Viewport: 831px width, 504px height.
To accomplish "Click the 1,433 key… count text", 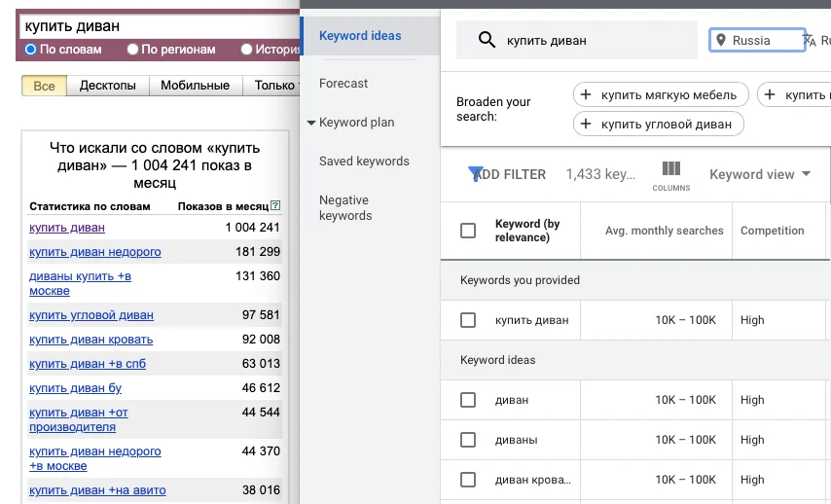I will (600, 174).
